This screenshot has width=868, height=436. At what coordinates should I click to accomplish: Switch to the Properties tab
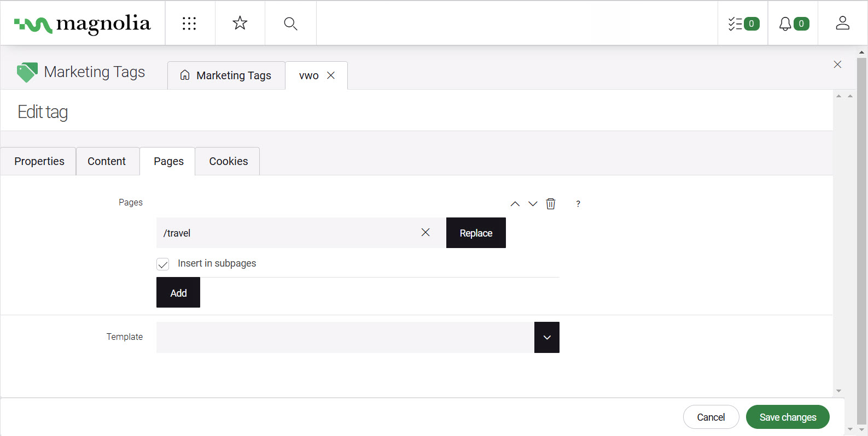click(x=39, y=161)
